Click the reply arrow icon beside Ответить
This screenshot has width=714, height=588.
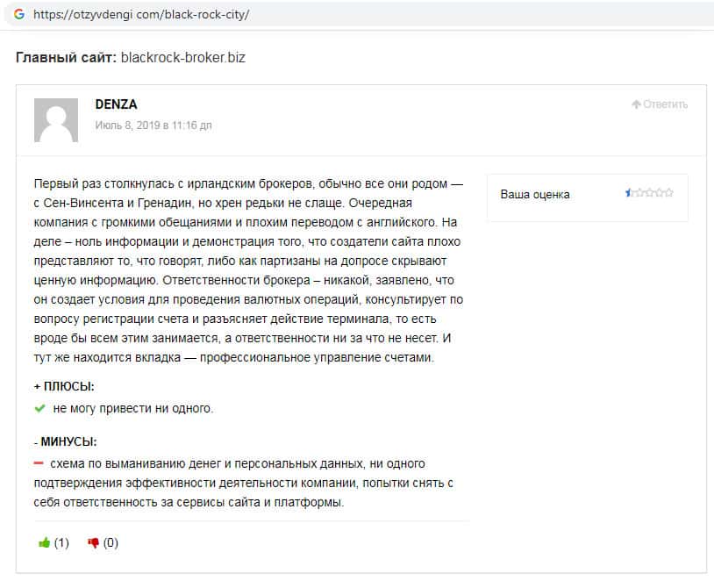click(636, 104)
